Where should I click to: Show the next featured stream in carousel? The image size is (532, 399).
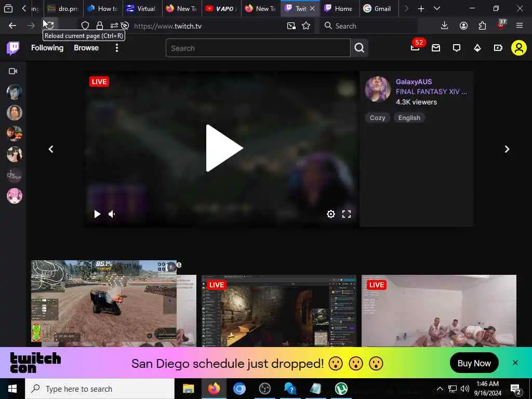point(507,149)
